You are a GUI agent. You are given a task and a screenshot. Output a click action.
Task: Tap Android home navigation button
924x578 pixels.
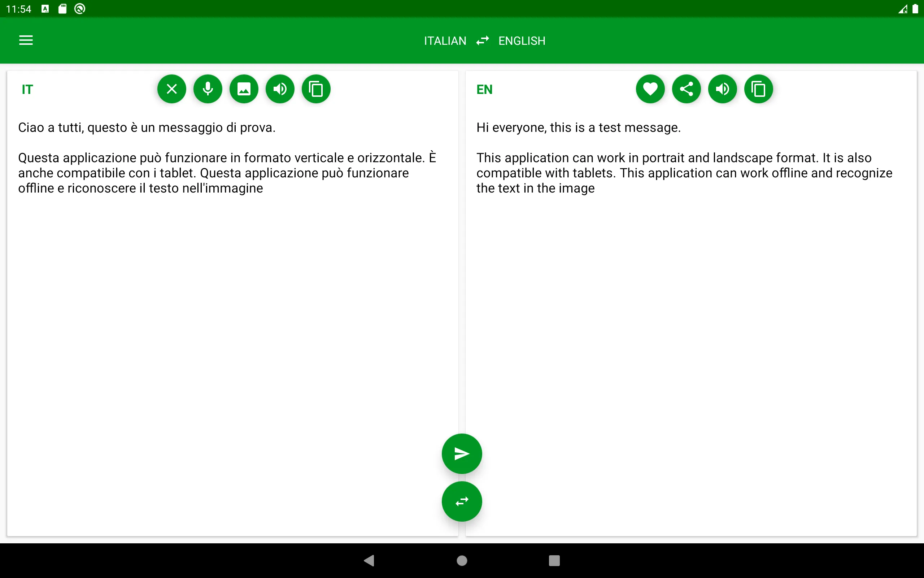pyautogui.click(x=462, y=560)
